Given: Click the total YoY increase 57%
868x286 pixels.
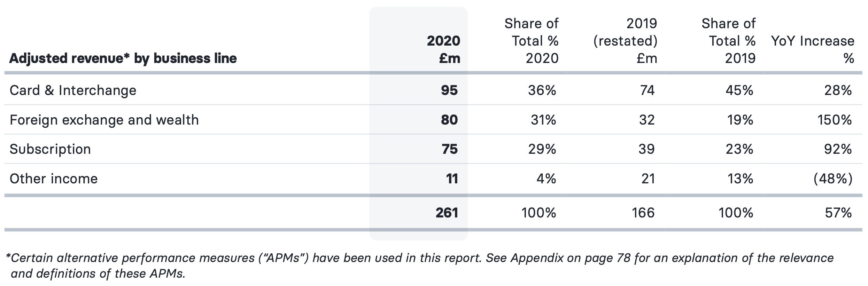Looking at the screenshot, I should coord(838,213).
